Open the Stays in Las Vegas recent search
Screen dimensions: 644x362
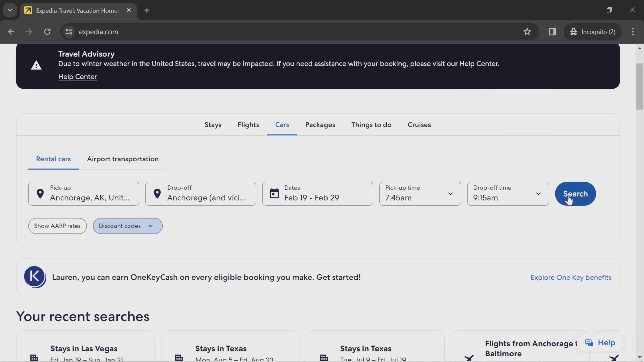tap(86, 347)
